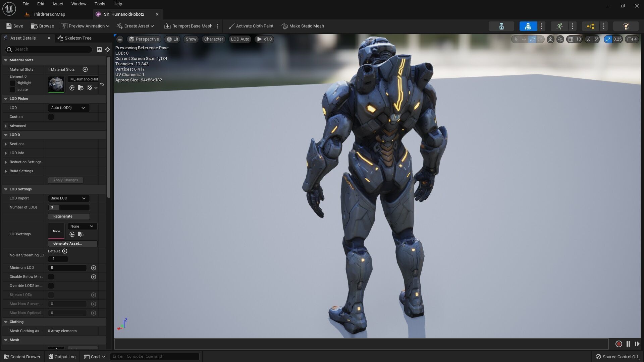Expand LOD Info

click(x=6, y=153)
